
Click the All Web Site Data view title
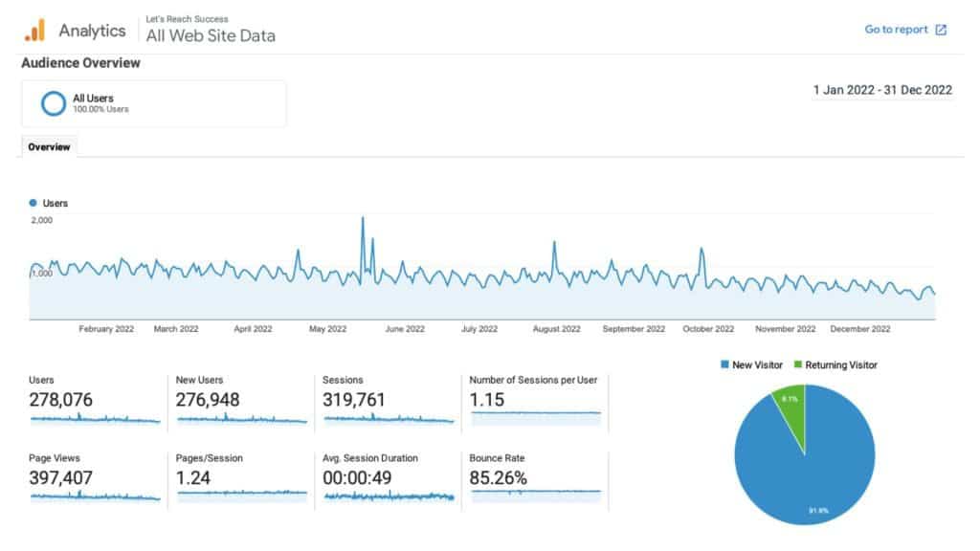[x=211, y=36]
